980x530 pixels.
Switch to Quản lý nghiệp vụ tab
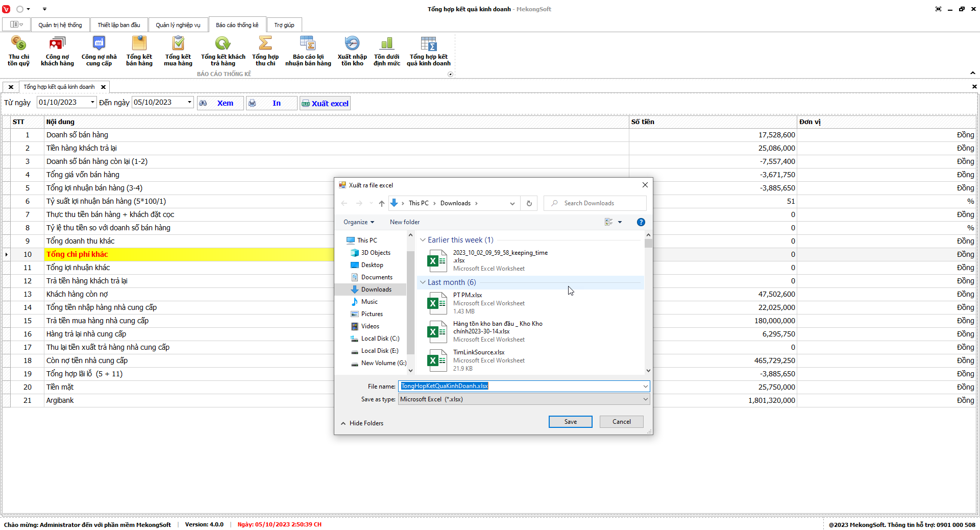[178, 25]
